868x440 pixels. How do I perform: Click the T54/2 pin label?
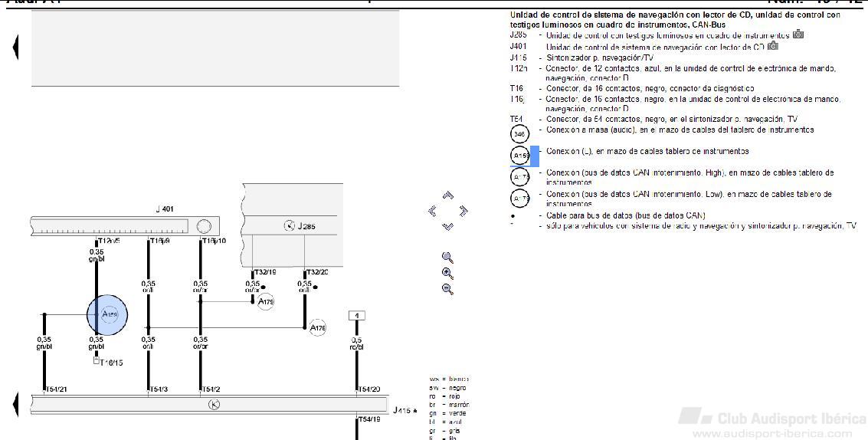pos(211,389)
